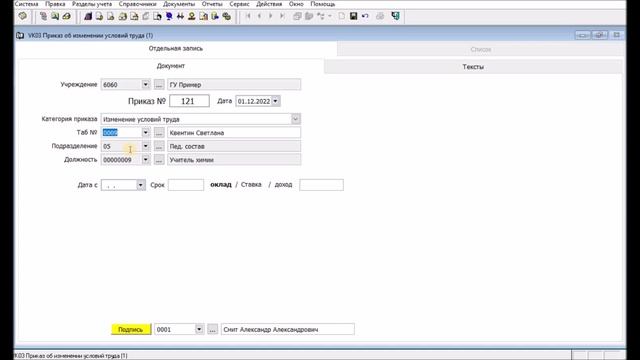
Task: Click the cascading windows toolbar icon
Action: coord(297,16)
